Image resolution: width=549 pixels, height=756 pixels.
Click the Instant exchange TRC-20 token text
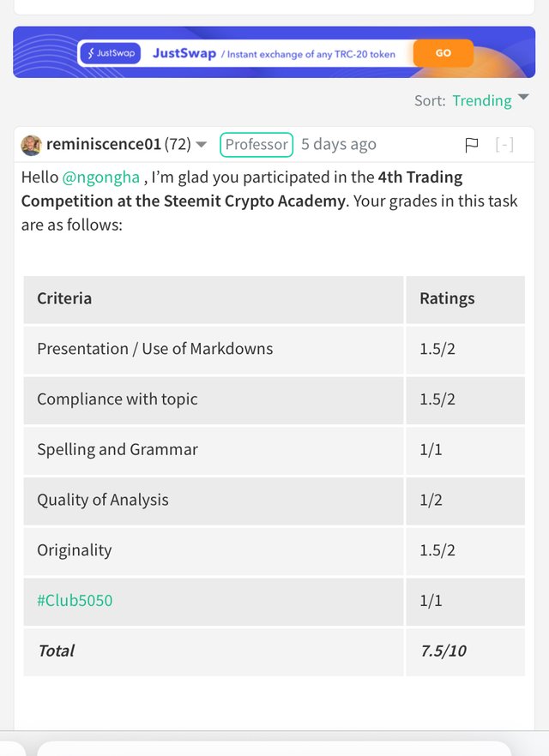308,55
